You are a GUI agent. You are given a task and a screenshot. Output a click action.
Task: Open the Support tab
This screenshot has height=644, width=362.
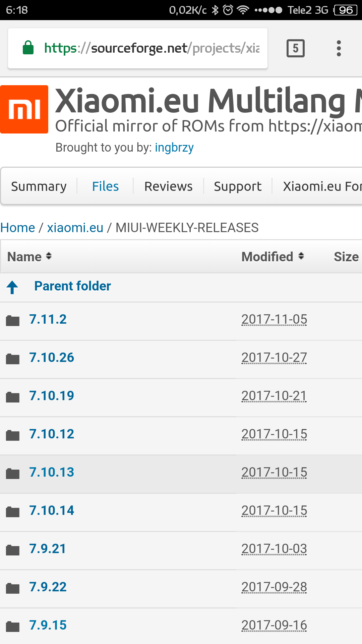[238, 186]
